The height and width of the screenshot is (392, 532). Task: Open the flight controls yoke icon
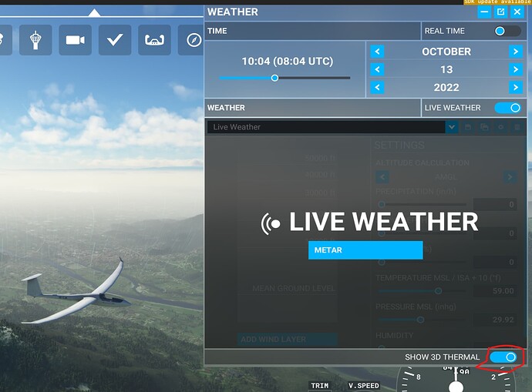[154, 40]
